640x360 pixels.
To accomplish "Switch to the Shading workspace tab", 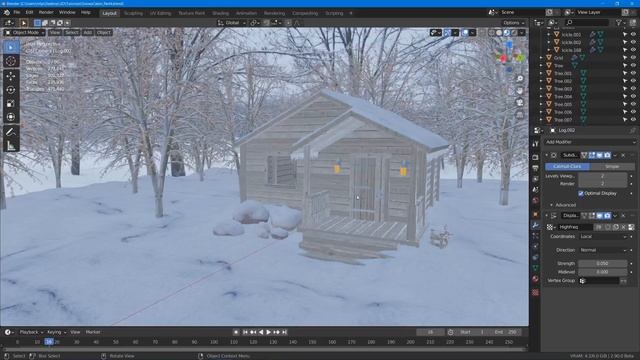I will point(220,13).
